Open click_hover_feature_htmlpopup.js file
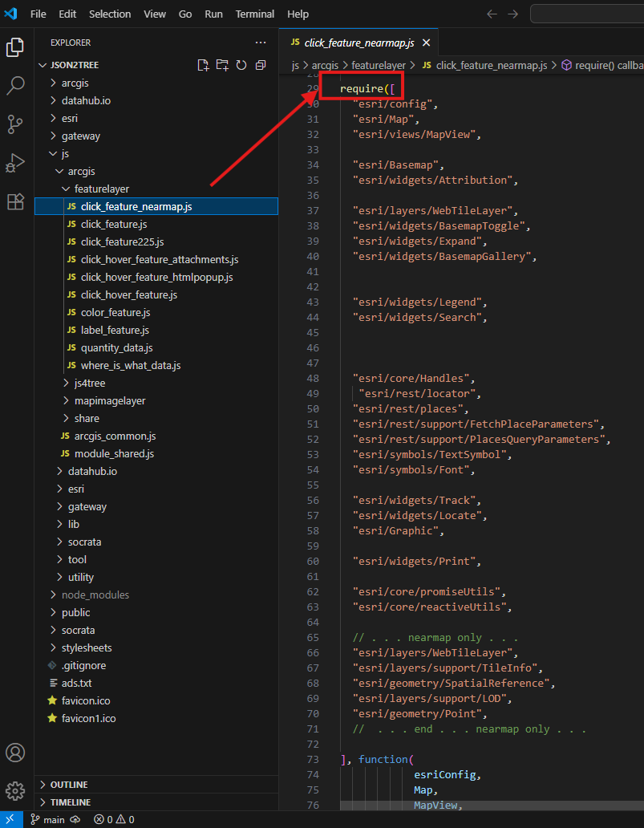The height and width of the screenshot is (828, 644). (156, 278)
